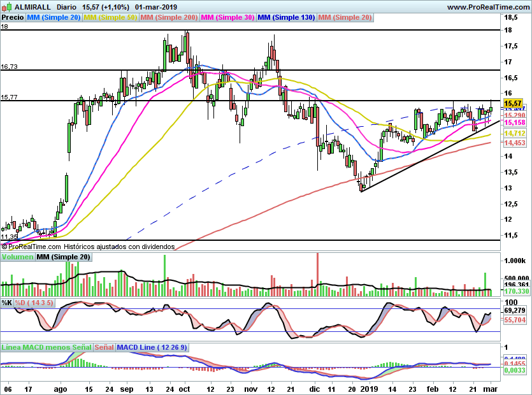Viewport: 532px width, 395px height.
Task: Click the 15,77 horizontal level label
Action: tap(9, 97)
